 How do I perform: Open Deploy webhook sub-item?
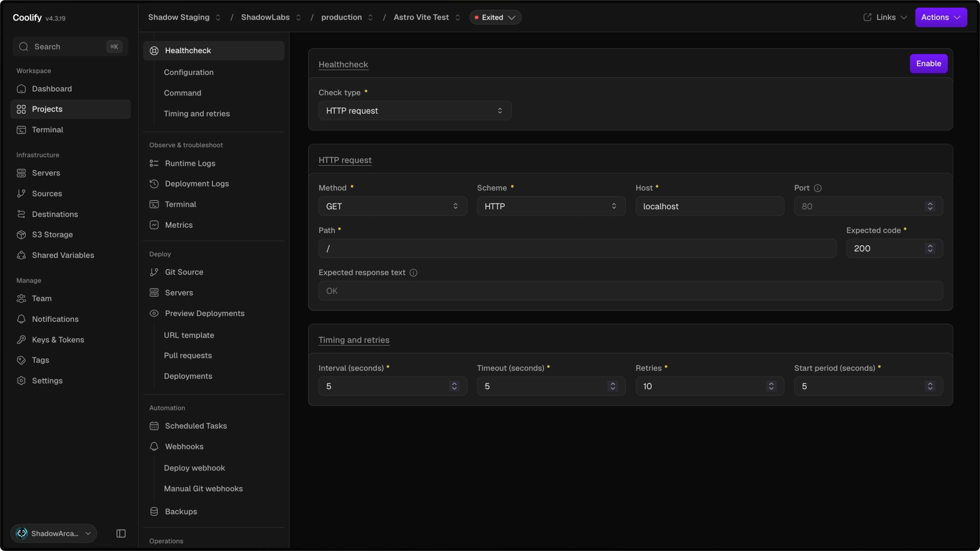[x=194, y=468]
